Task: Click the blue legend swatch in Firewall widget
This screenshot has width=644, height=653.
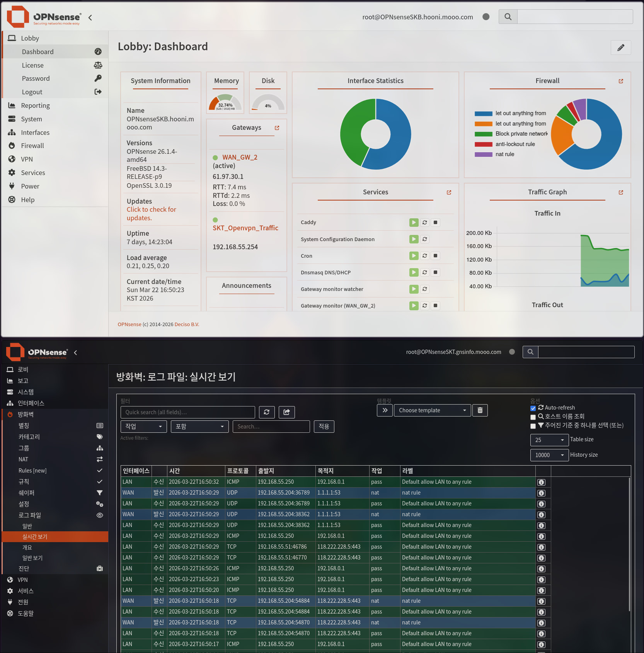Action: coord(483,114)
